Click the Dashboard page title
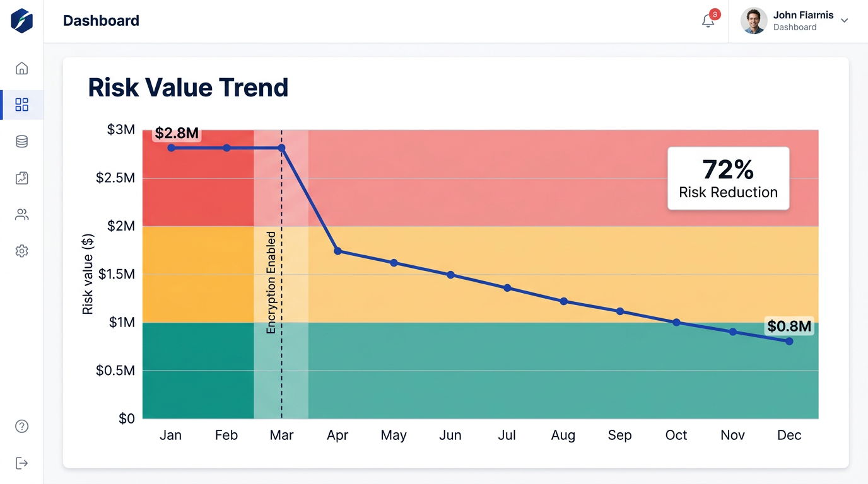Viewport: 868px width, 484px height. pos(101,21)
